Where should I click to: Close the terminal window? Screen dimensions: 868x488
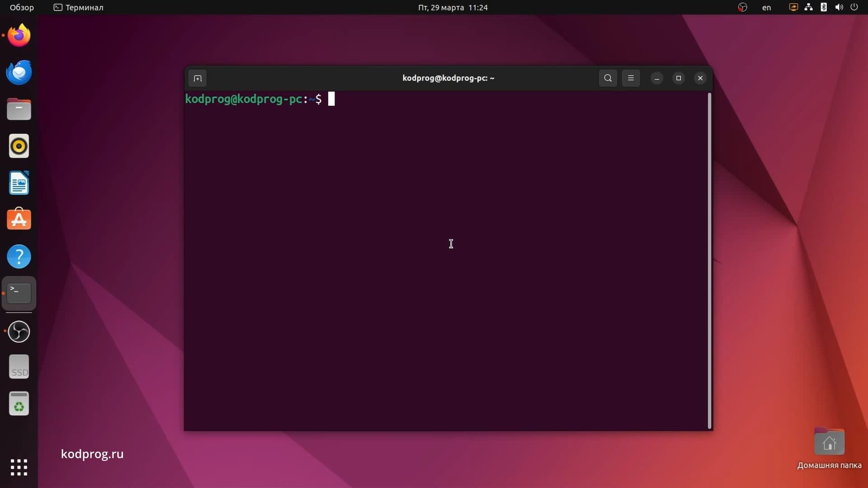pos(700,78)
